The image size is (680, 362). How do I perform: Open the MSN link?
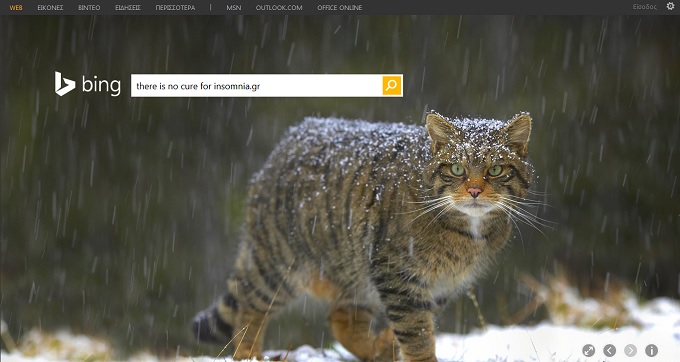(234, 7)
